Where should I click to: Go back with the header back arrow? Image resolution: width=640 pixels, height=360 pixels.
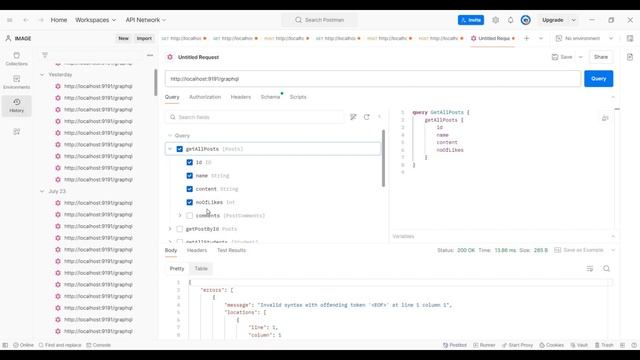coord(26,20)
